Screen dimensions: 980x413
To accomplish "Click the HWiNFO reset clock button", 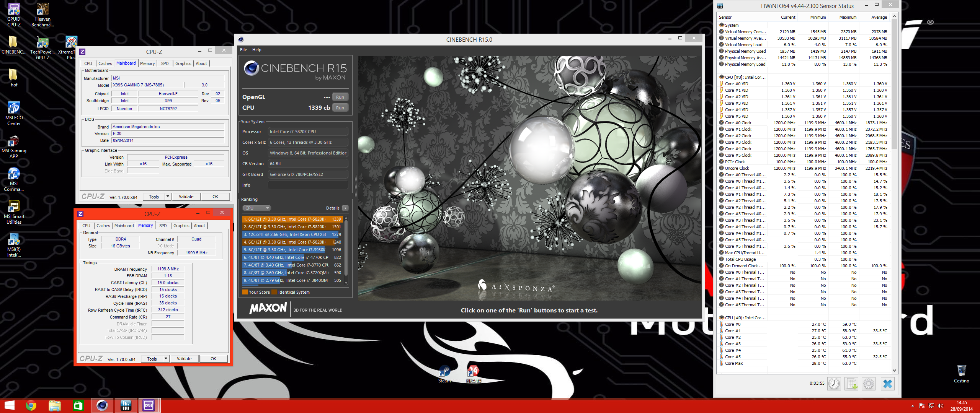I will (x=834, y=384).
